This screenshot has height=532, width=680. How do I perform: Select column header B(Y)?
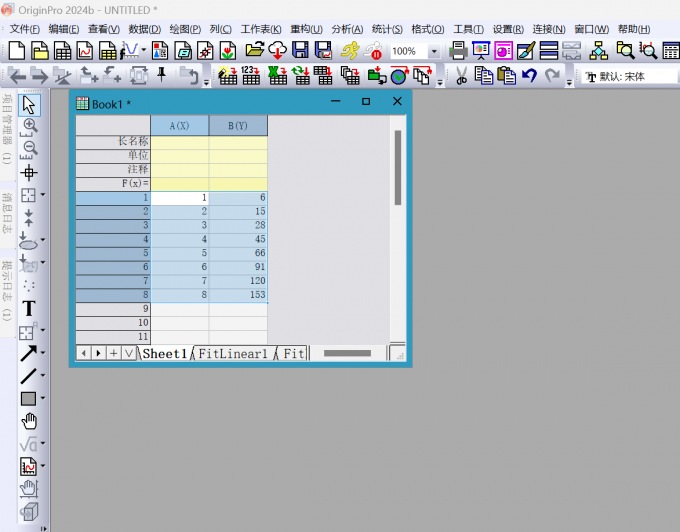pos(238,126)
